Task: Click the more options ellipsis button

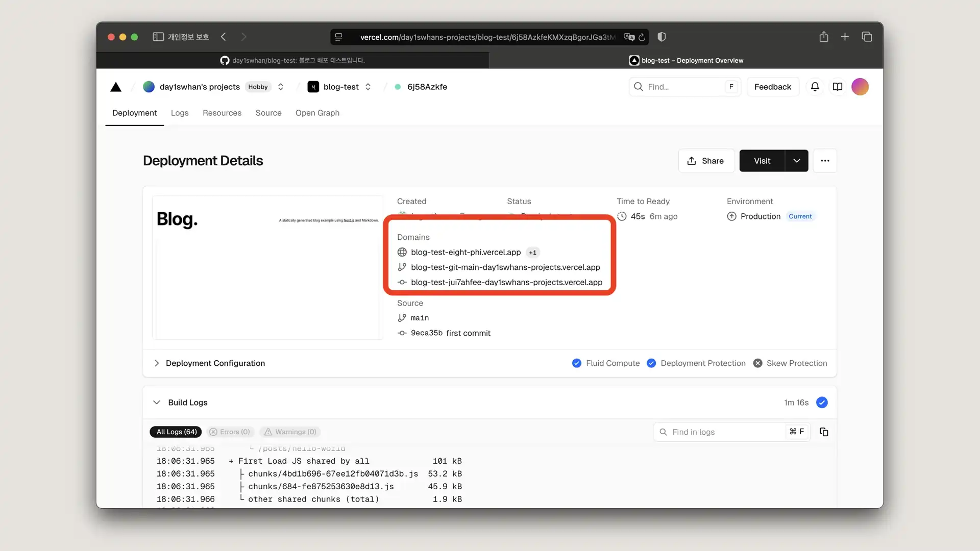Action: point(825,161)
